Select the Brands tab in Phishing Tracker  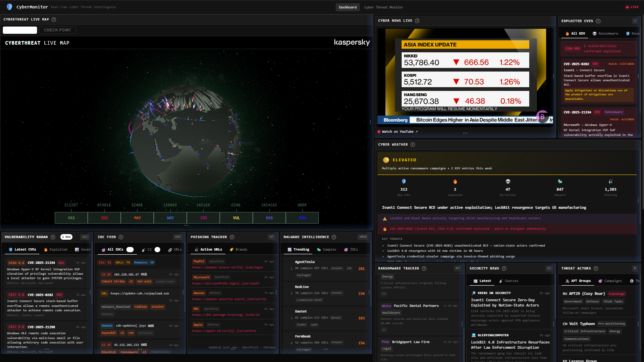point(239,249)
